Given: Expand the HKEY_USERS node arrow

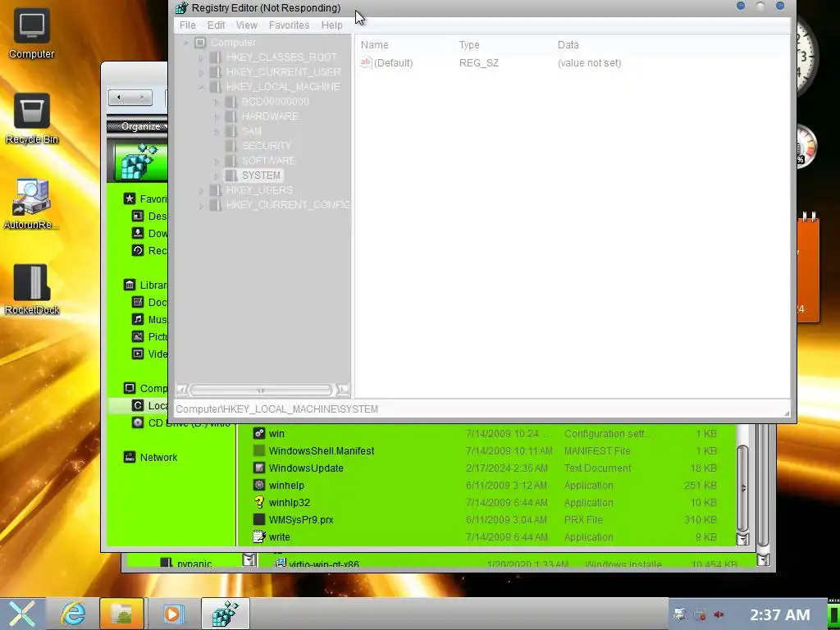Looking at the screenshot, I should [x=201, y=190].
